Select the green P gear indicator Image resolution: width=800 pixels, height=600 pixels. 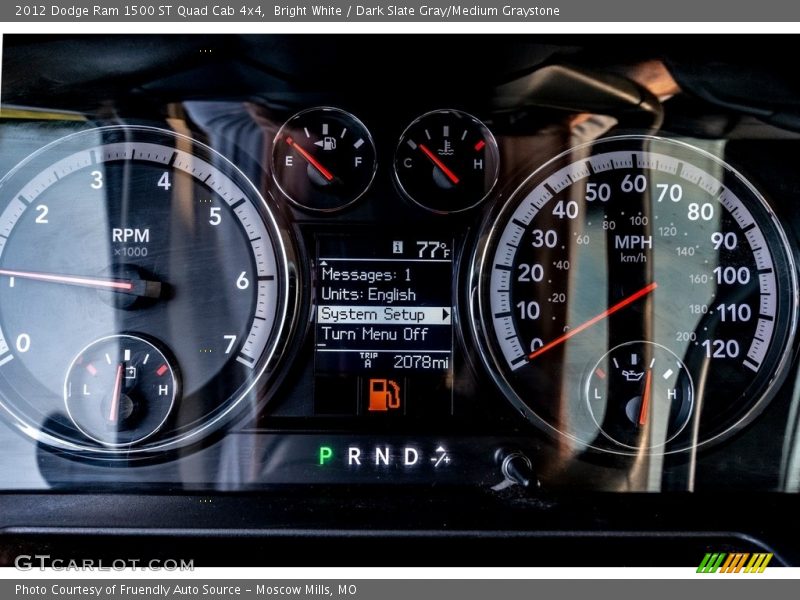pyautogui.click(x=326, y=455)
